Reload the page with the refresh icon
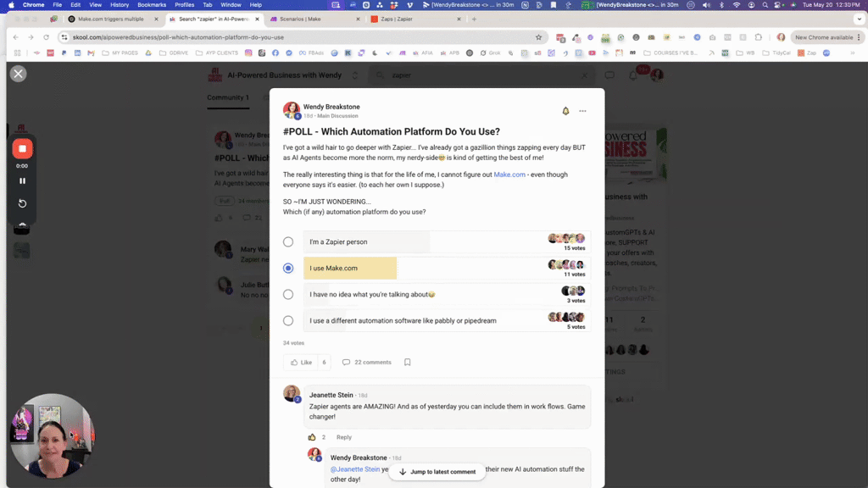The image size is (868, 488). tap(47, 37)
